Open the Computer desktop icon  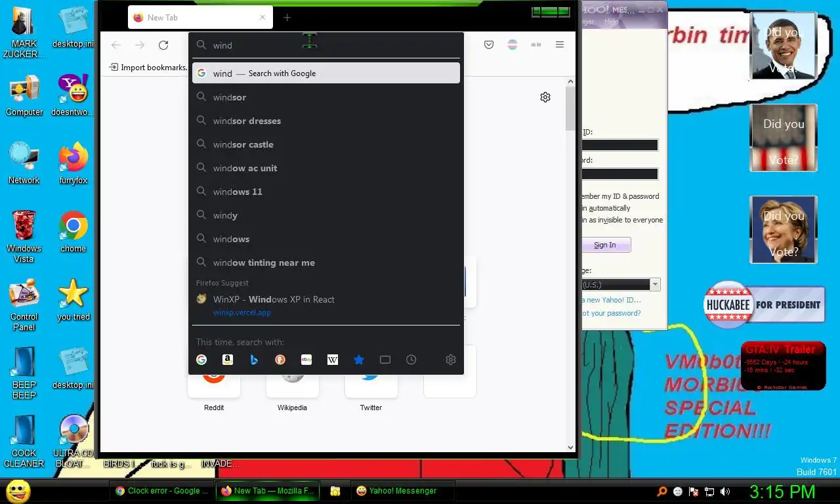tap(24, 96)
